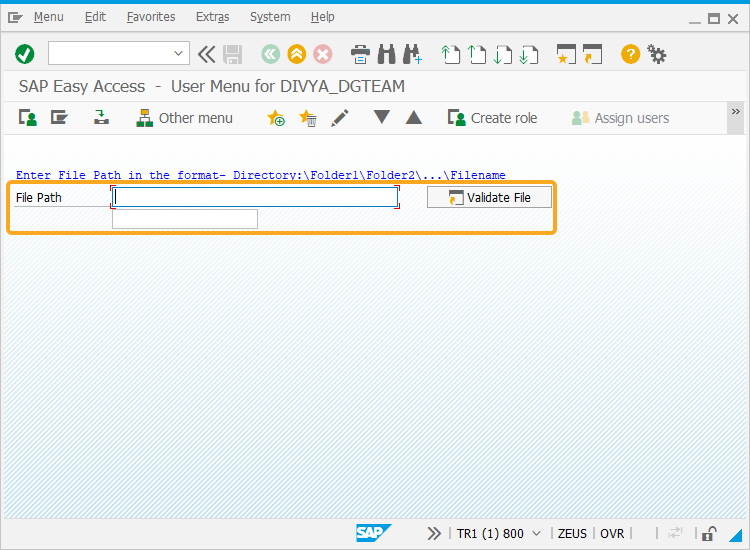The height and width of the screenshot is (550, 750).
Task: Open the Favorites menu
Action: (x=151, y=17)
